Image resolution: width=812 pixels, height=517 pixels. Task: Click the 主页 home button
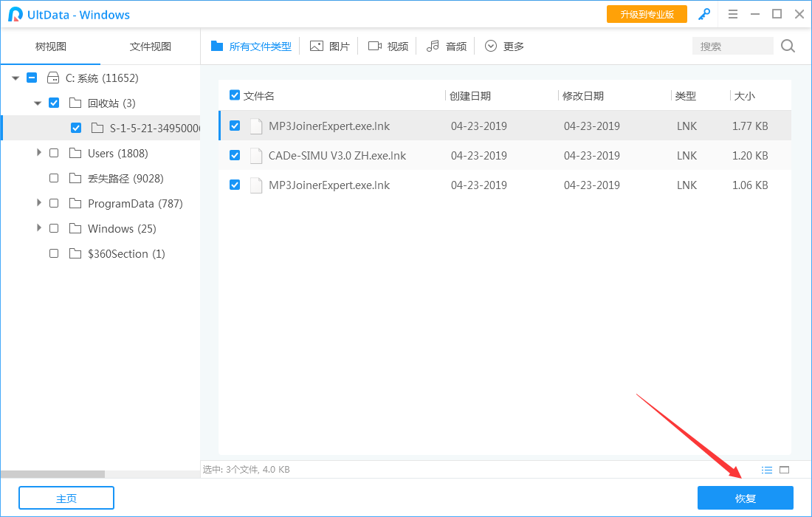(66, 499)
